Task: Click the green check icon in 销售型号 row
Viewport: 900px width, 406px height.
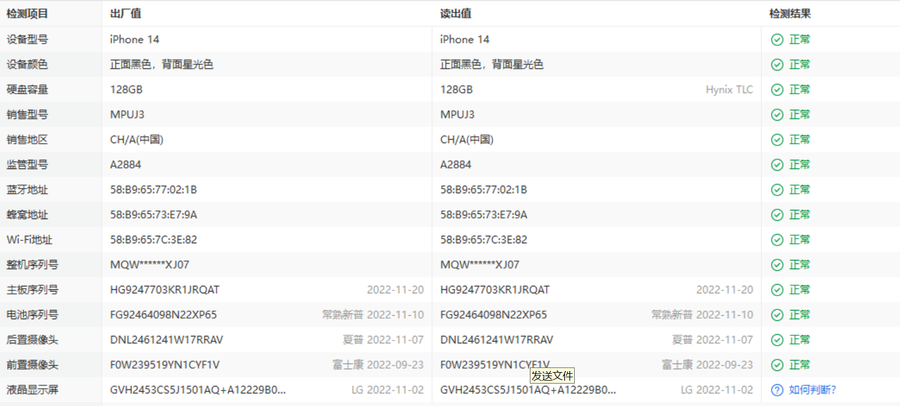Action: pyautogui.click(x=777, y=115)
